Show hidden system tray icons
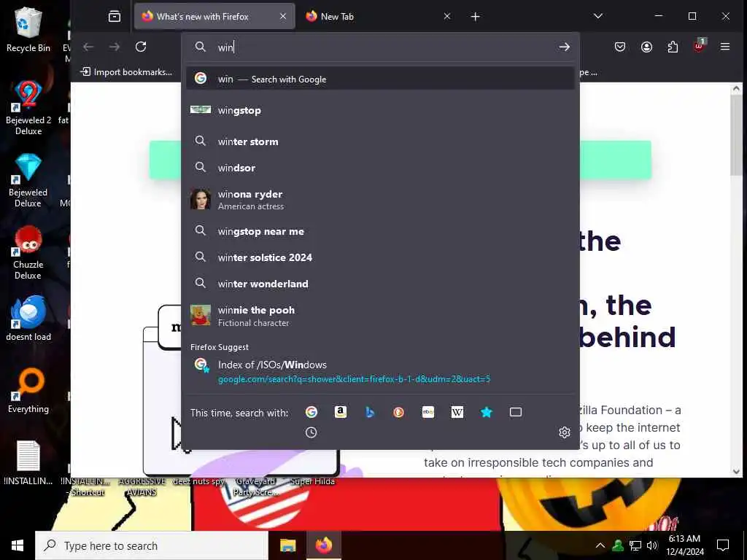Image resolution: width=747 pixels, height=560 pixels. pyautogui.click(x=600, y=545)
